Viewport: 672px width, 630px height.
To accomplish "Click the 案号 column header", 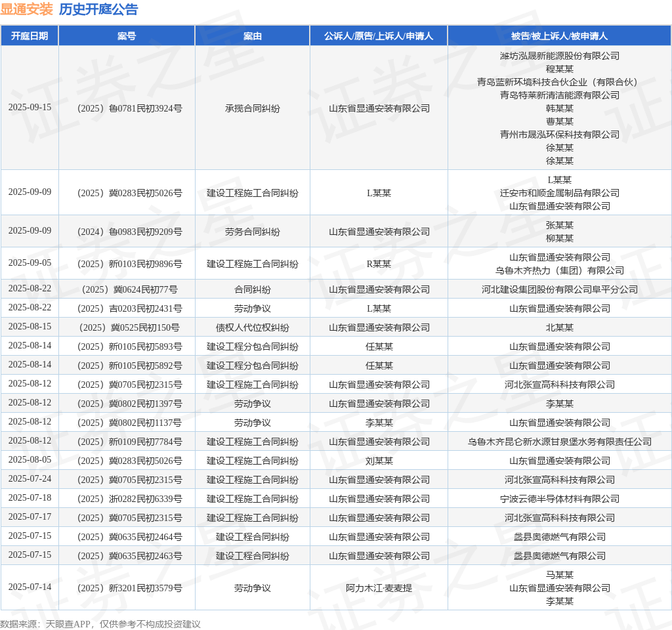I will point(127,36).
